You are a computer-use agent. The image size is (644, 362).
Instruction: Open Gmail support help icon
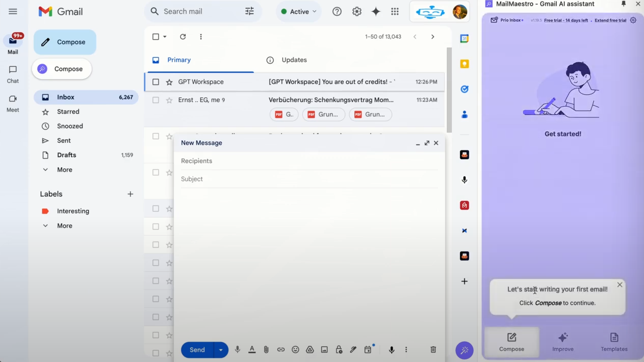point(337,11)
